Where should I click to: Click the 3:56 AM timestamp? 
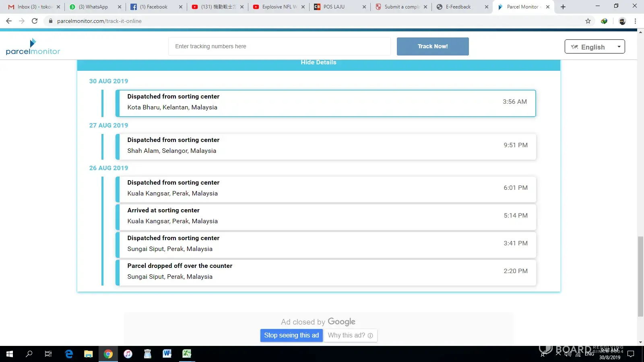[515, 102]
